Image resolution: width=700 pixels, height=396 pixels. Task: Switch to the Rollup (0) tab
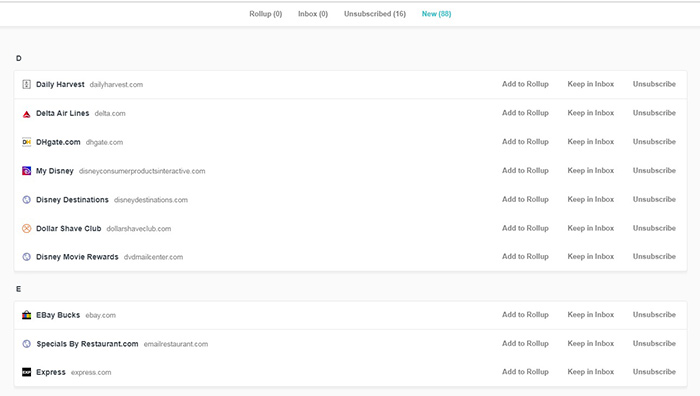(266, 14)
